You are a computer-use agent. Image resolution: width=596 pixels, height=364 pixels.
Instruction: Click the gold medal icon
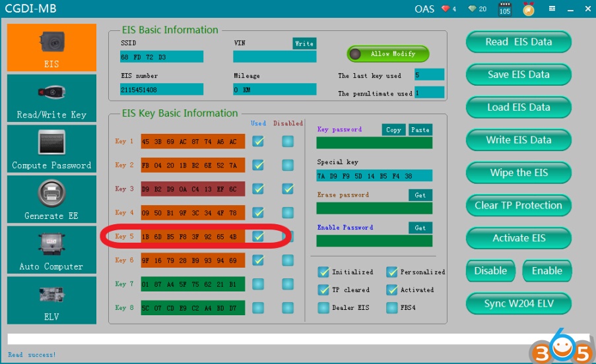click(528, 9)
